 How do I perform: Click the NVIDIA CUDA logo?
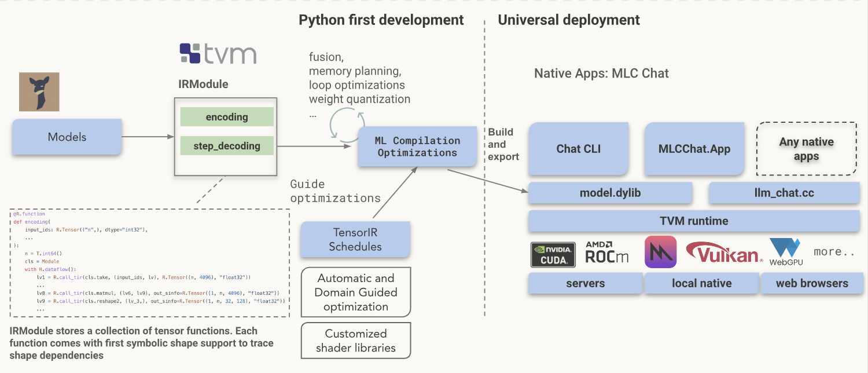(553, 255)
